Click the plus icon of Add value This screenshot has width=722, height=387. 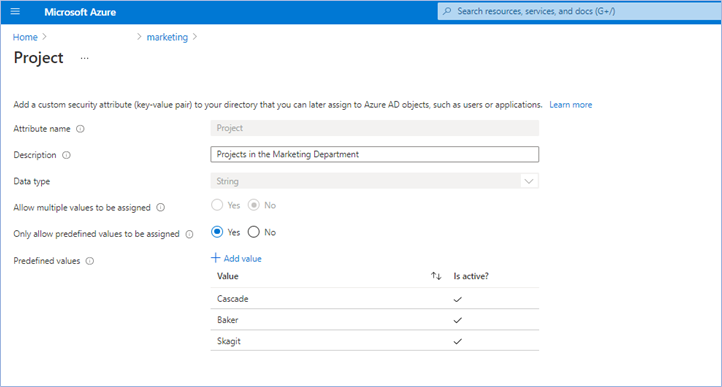point(215,258)
